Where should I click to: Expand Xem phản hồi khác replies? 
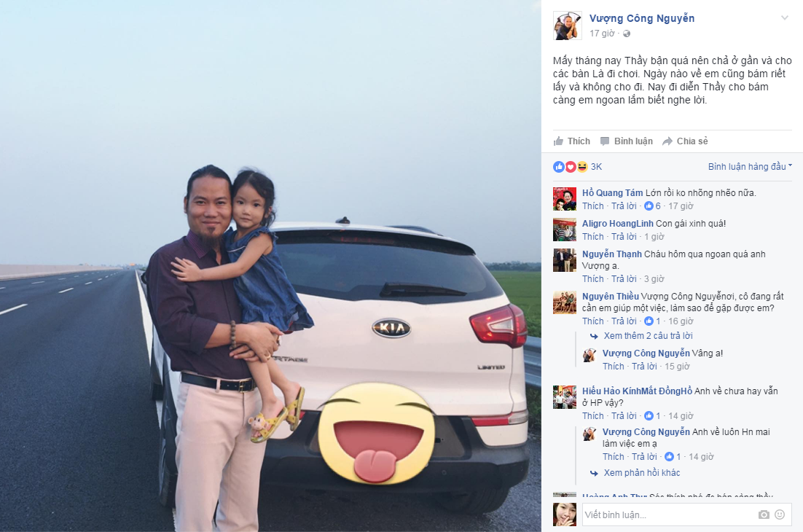point(642,472)
